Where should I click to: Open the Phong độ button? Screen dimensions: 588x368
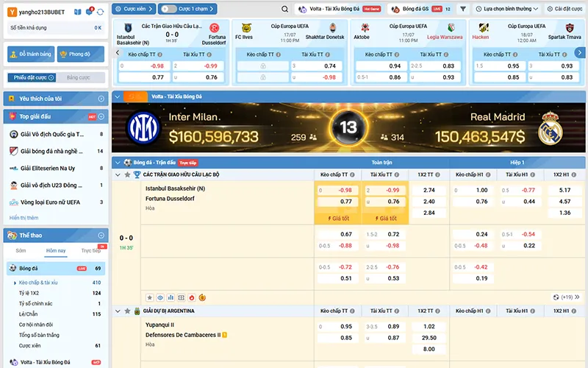point(81,54)
